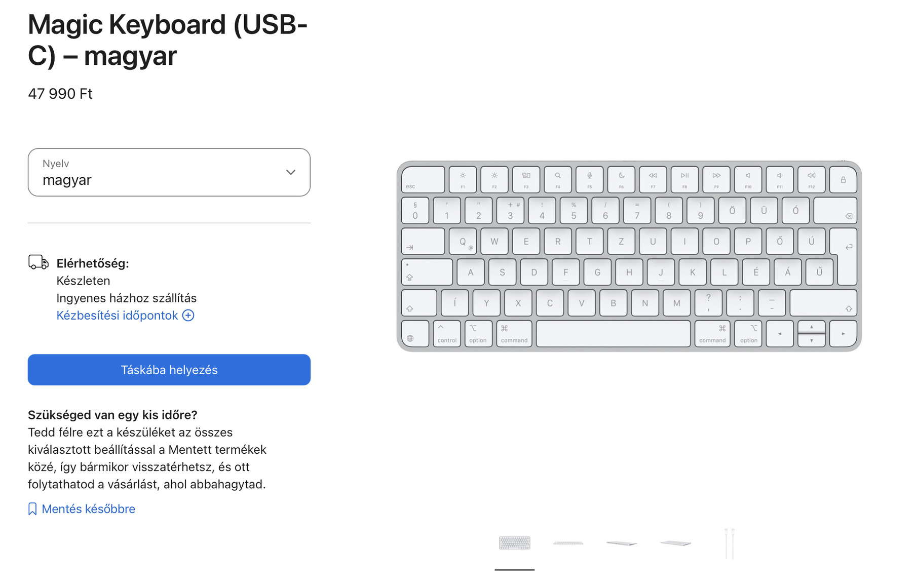Click the moon F6 key on the keyboard image

click(x=621, y=179)
